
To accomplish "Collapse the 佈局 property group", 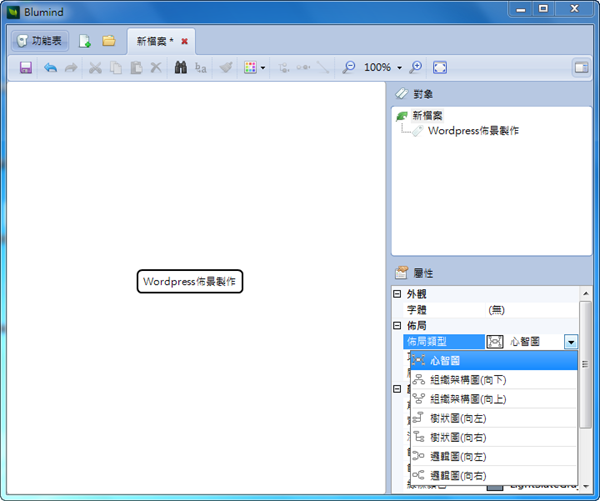I will [x=397, y=326].
